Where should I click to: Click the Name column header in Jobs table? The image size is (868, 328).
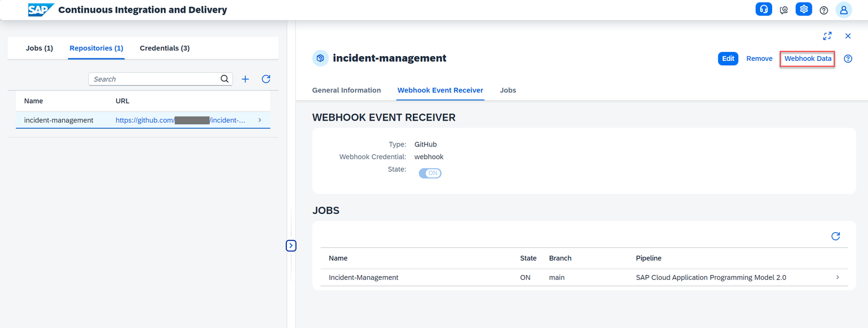338,258
